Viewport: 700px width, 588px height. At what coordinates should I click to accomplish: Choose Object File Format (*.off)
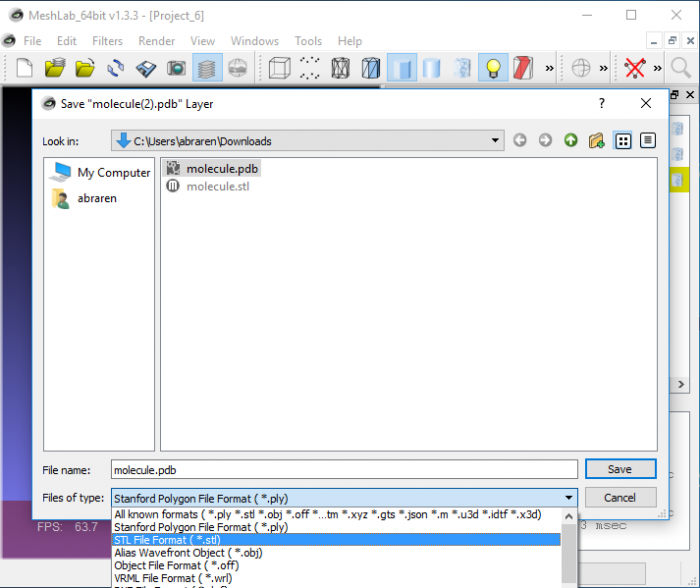coord(337,565)
